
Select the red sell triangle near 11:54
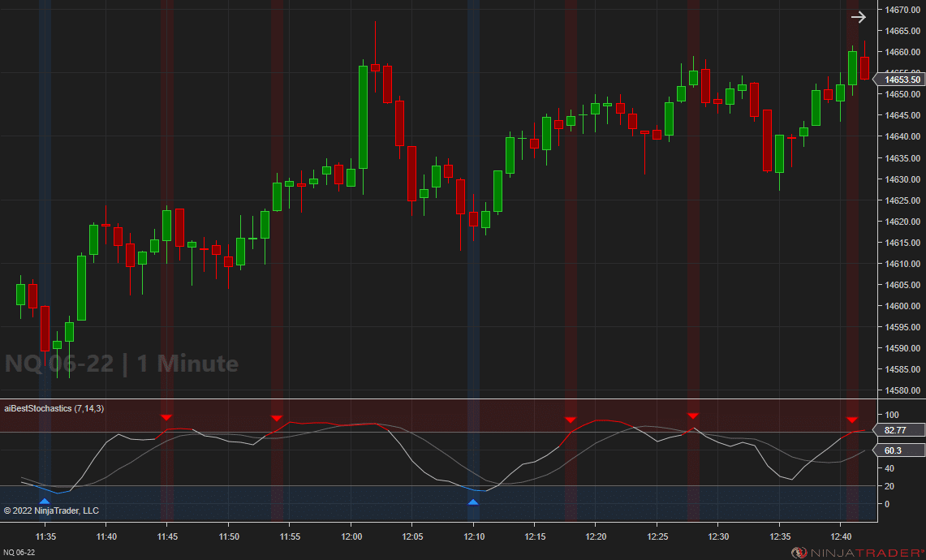(x=277, y=417)
